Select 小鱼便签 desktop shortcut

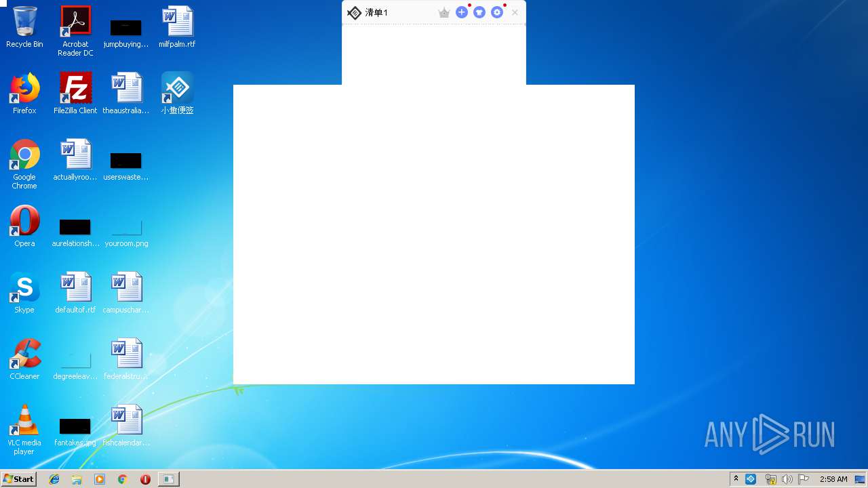(177, 94)
